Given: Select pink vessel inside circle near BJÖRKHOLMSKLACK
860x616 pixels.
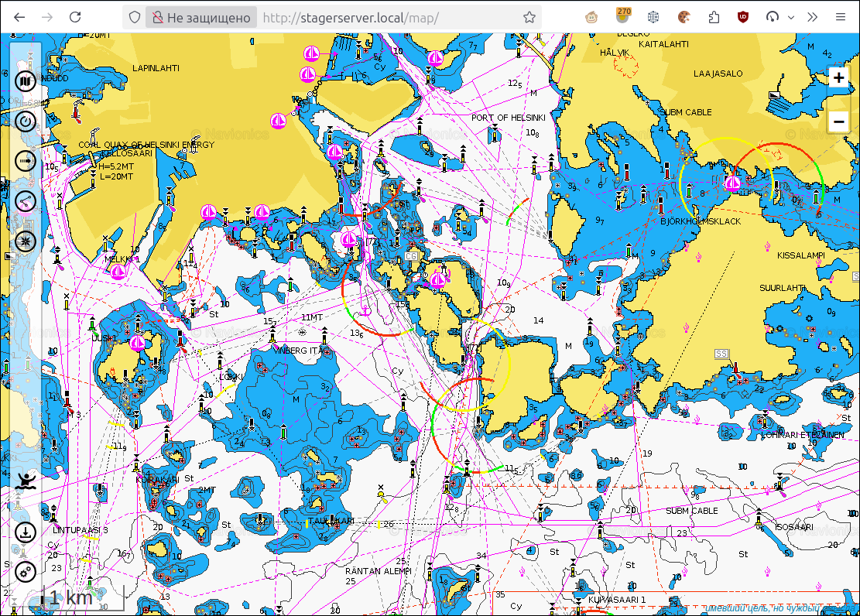Looking at the screenshot, I should pyautogui.click(x=733, y=183).
